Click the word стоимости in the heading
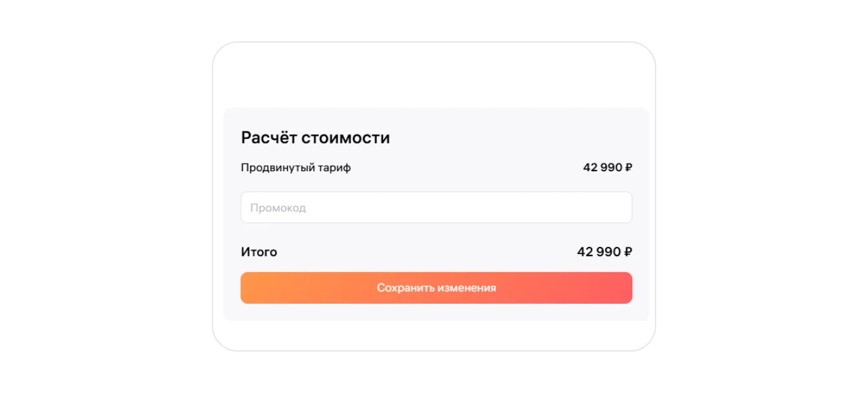The image size is (868, 393). coord(346,138)
